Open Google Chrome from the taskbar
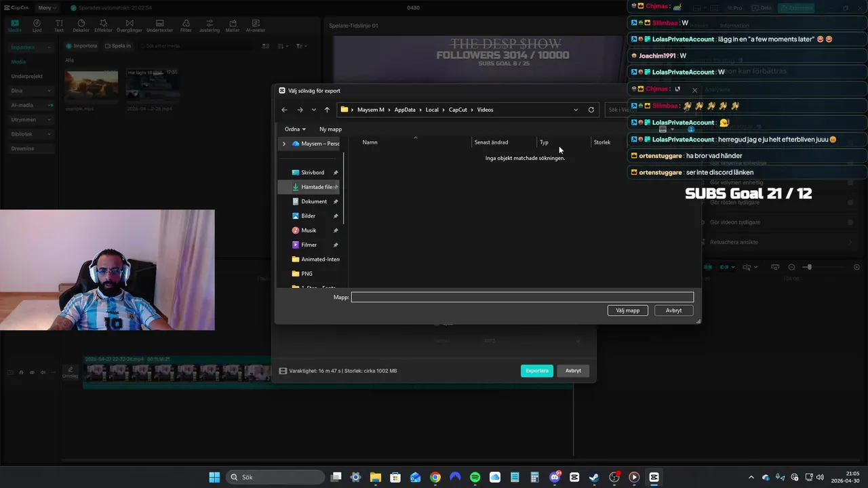 click(x=435, y=477)
